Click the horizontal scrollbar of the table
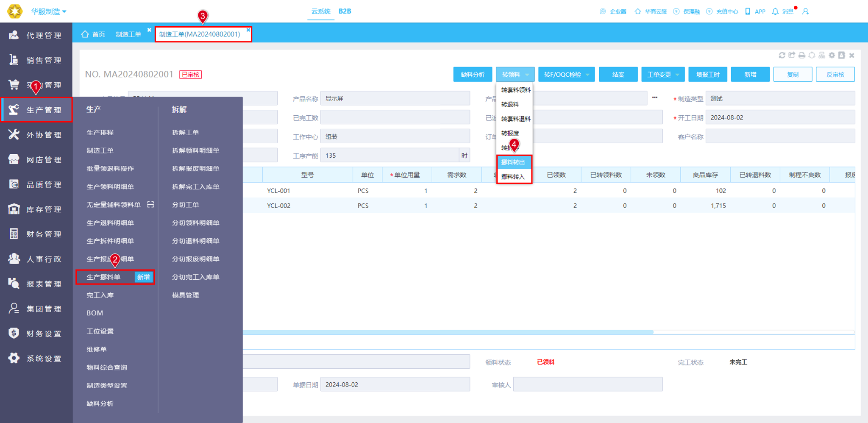Screen dimensions: 868x423 click(448, 332)
